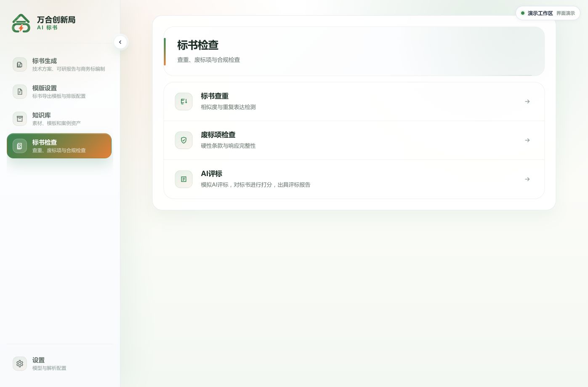
Task: Click the 界面演示 label
Action: tap(566, 13)
